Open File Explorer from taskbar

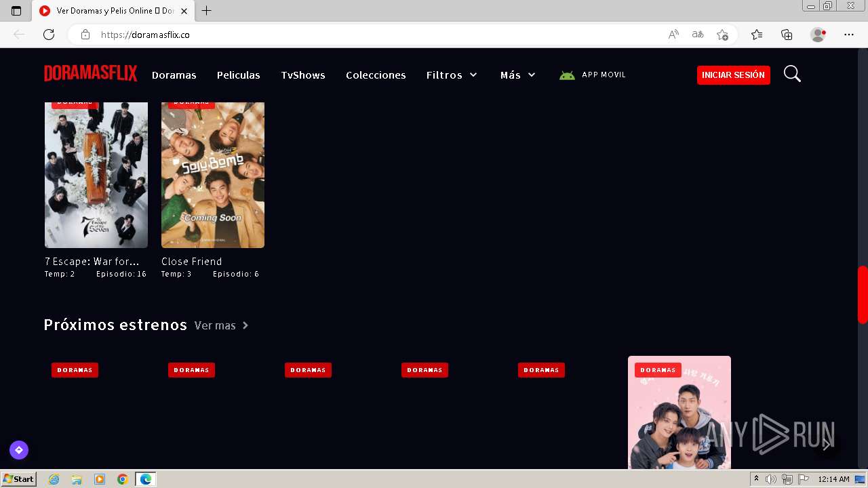click(x=77, y=479)
